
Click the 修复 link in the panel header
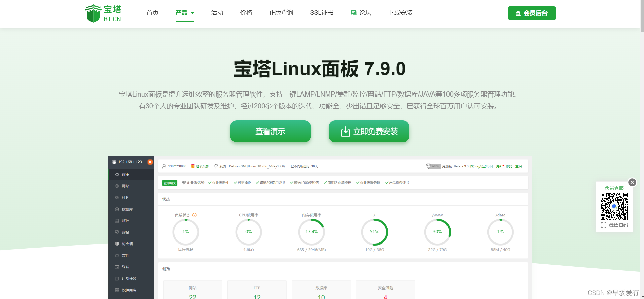[509, 166]
